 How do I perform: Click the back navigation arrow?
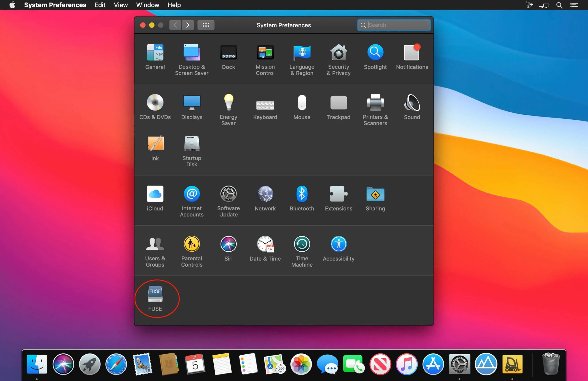175,25
